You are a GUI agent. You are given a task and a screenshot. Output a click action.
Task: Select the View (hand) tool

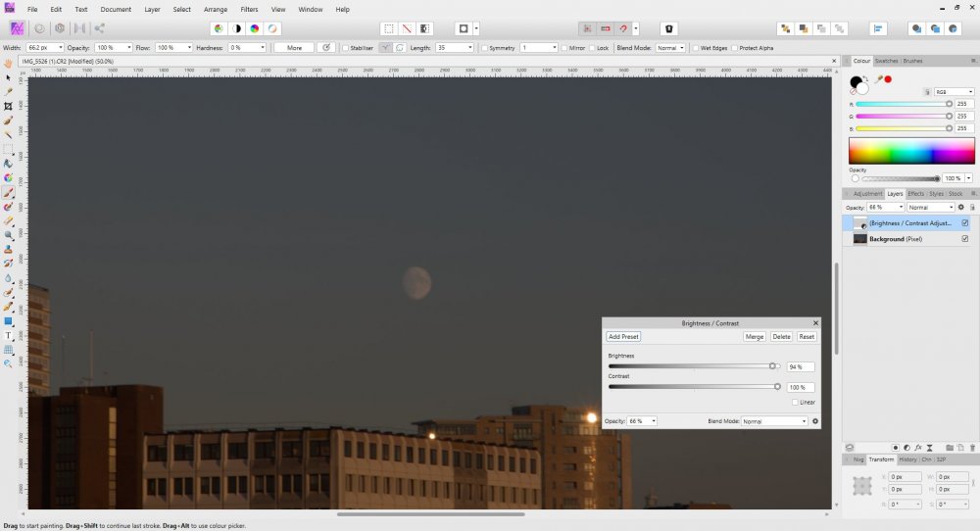click(x=8, y=63)
